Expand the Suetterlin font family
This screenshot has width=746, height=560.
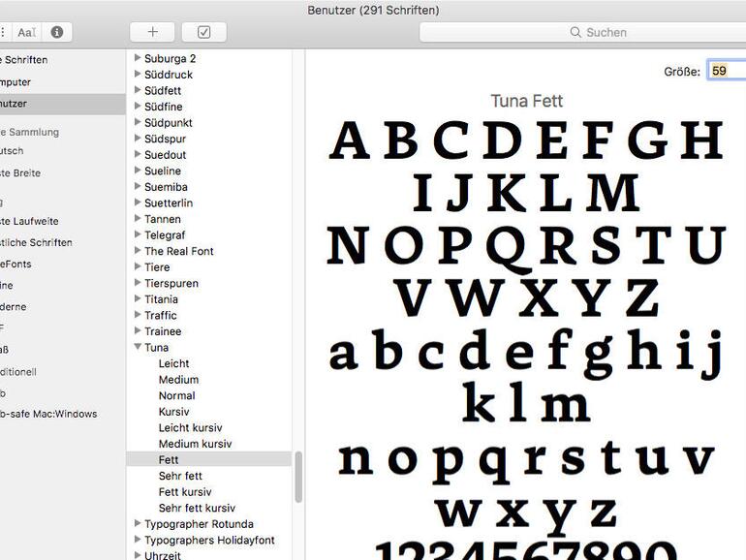[138, 202]
